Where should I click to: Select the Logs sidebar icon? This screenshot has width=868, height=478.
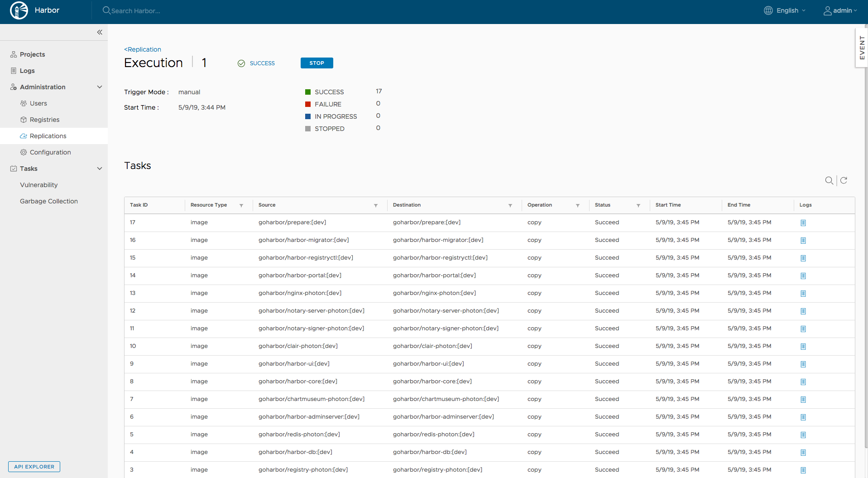[x=14, y=71]
